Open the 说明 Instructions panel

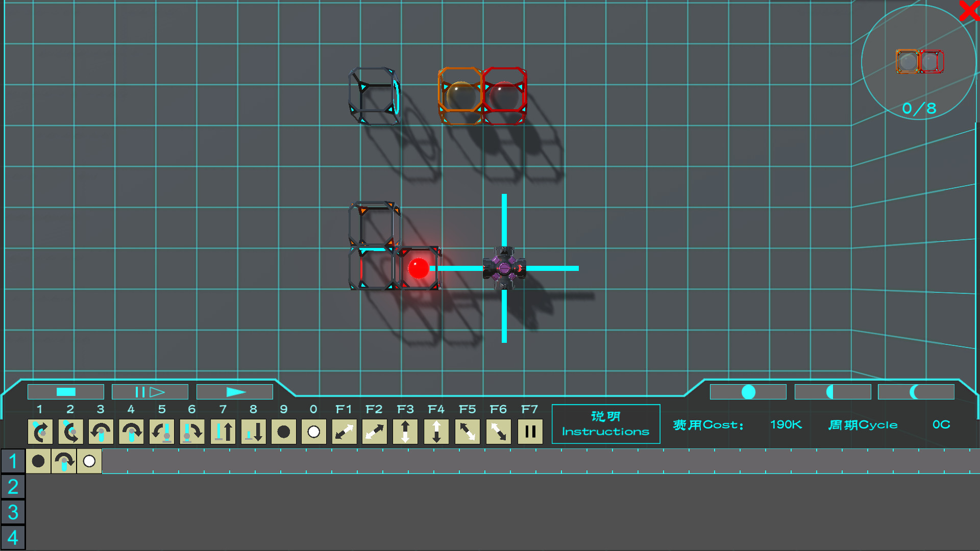tap(606, 424)
